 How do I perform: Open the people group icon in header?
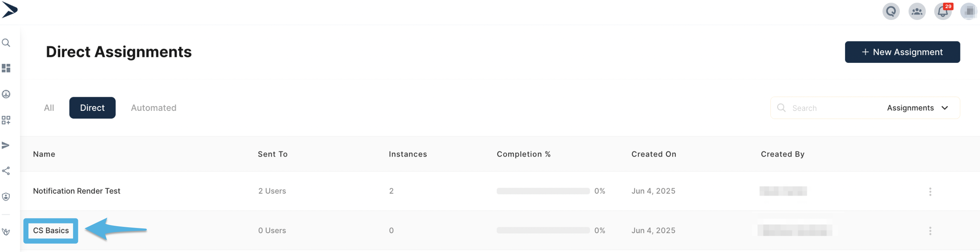917,11
